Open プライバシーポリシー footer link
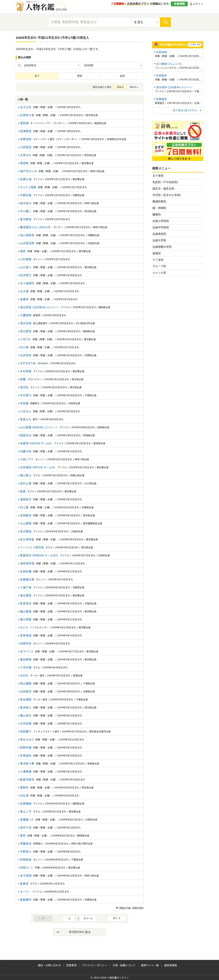Screen dimensions: 219x980 (x=94, y=965)
